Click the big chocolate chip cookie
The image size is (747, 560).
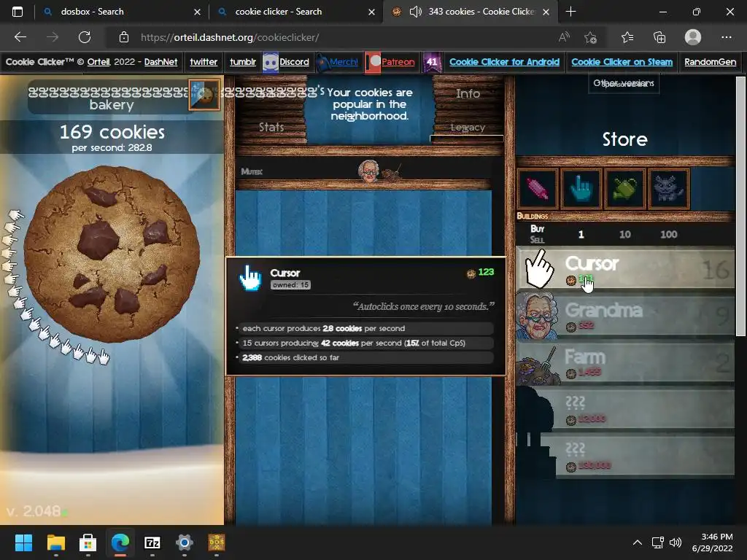pos(112,253)
